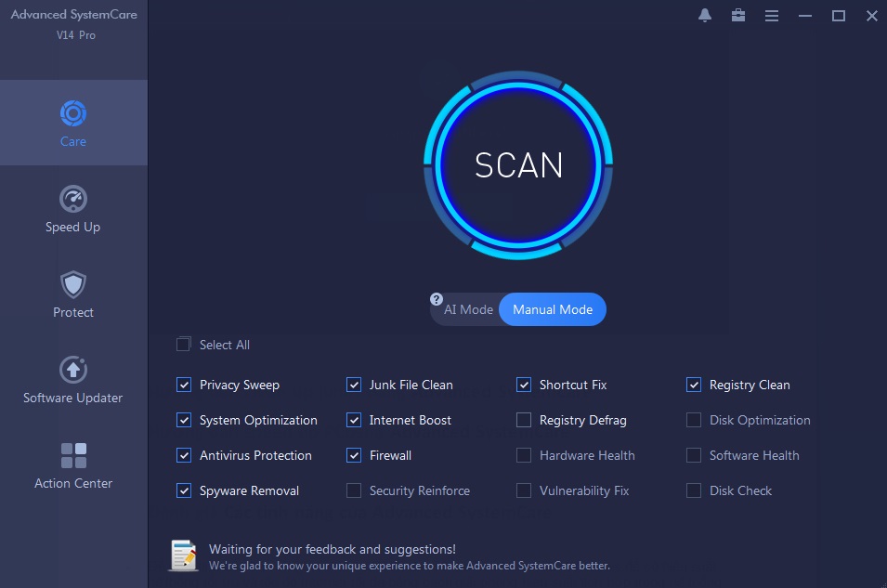Viewport: 887px width, 588px height.
Task: Open the Protect shield panel
Action: point(73,293)
